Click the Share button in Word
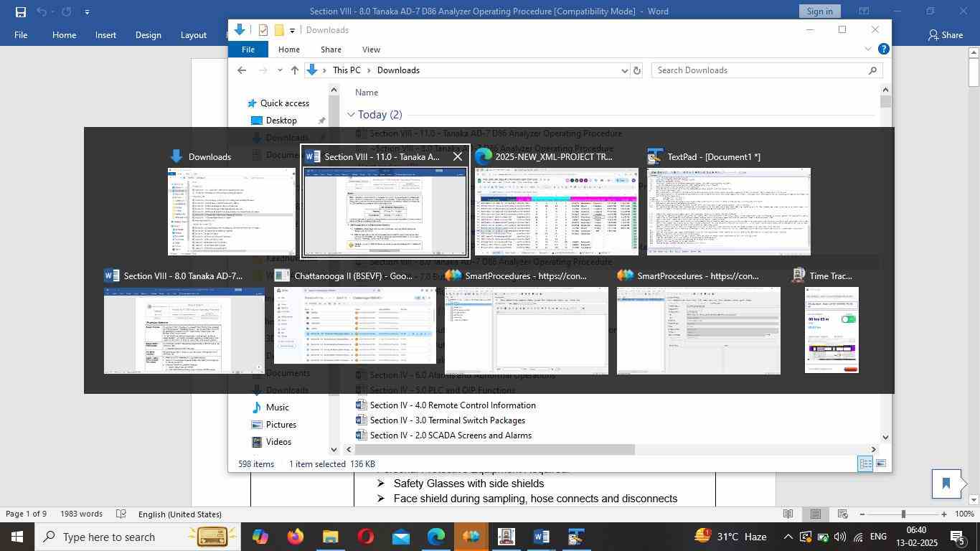Screen dimensions: 980x551 pyautogui.click(x=946, y=34)
